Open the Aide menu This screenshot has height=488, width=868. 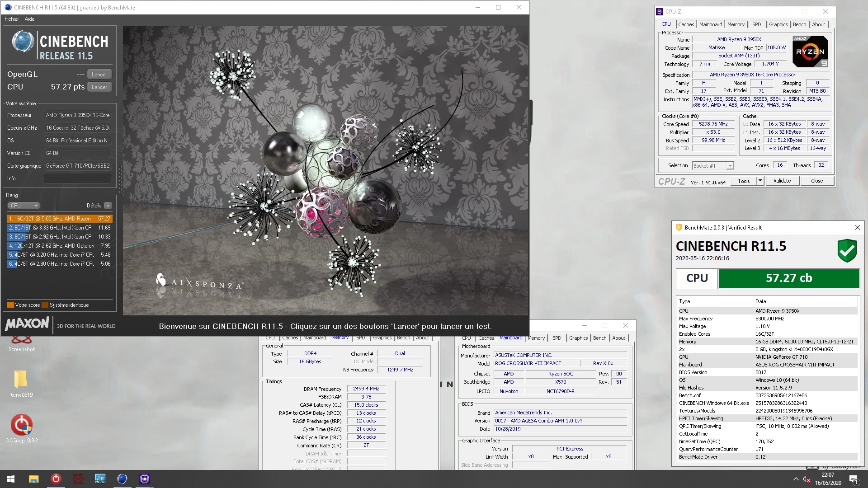29,19
